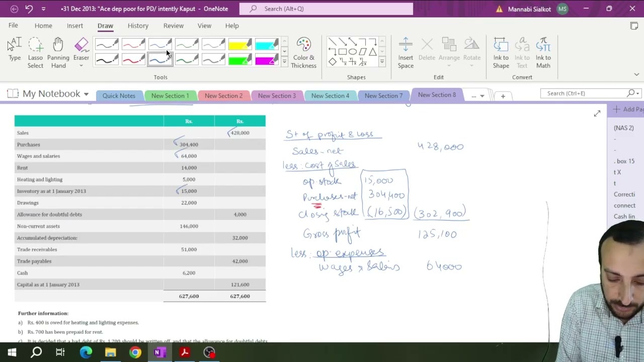Open the Quick Notes section
This screenshot has height=362, width=644.
coord(119,96)
